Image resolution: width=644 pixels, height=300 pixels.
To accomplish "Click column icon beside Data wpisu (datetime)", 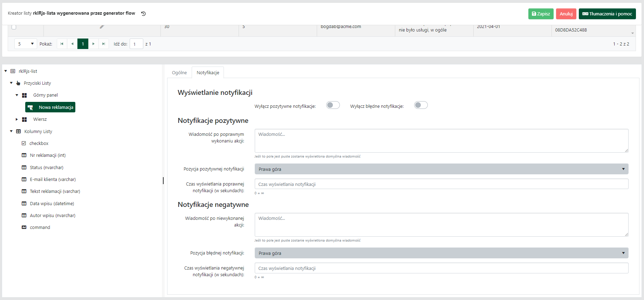I will tap(24, 203).
